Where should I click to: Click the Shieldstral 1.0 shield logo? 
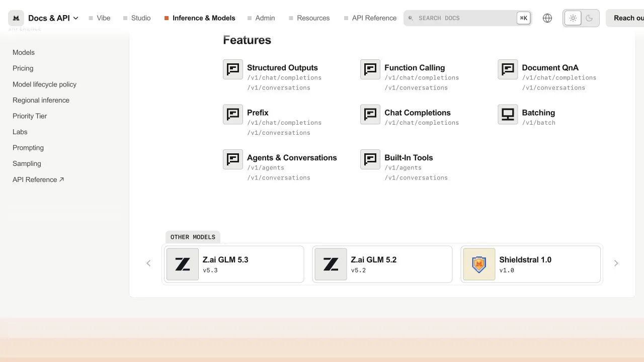click(x=479, y=264)
